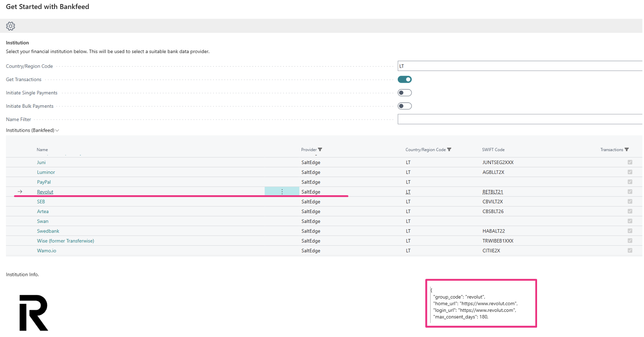The image size is (644, 337).
Task: Sort by the Name column header
Action: pos(42,150)
